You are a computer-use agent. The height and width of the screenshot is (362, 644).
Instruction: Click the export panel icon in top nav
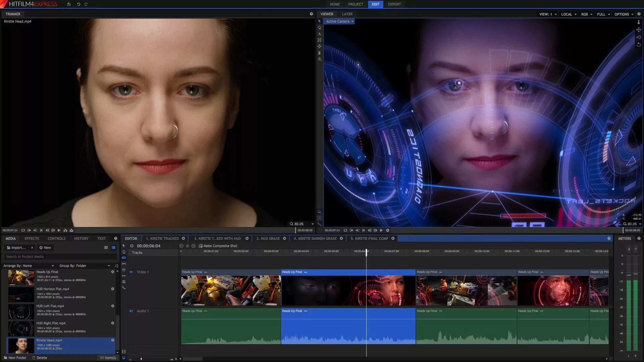pos(394,4)
